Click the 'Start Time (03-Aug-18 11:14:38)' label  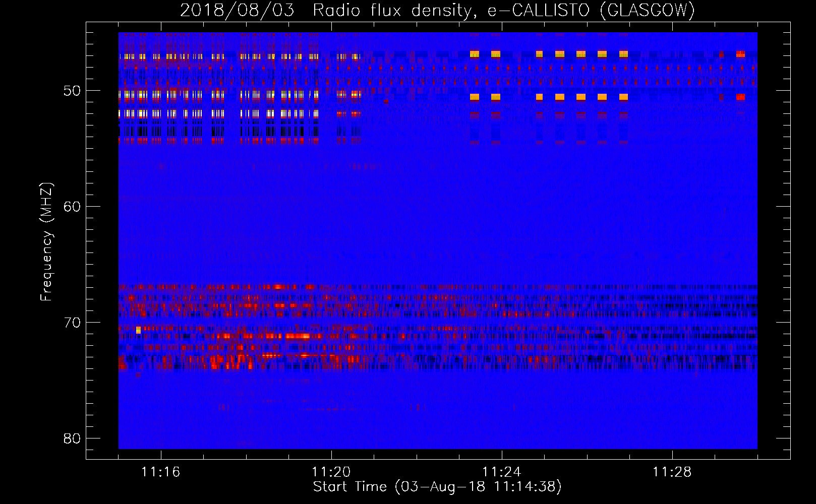point(437,487)
